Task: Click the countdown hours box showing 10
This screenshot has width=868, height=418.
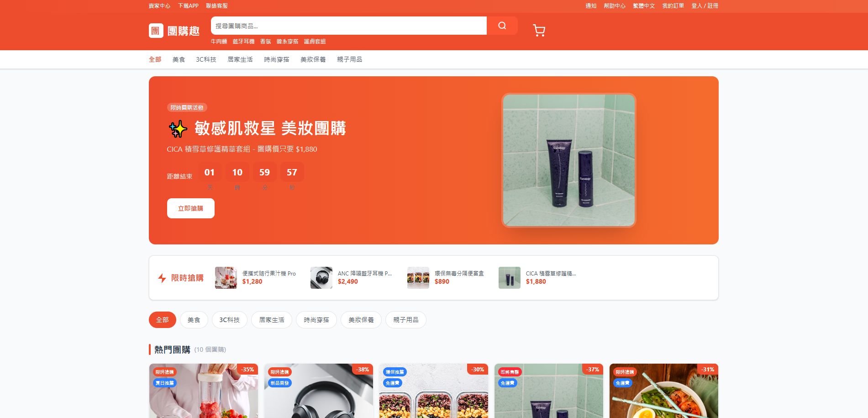Action: tap(237, 172)
